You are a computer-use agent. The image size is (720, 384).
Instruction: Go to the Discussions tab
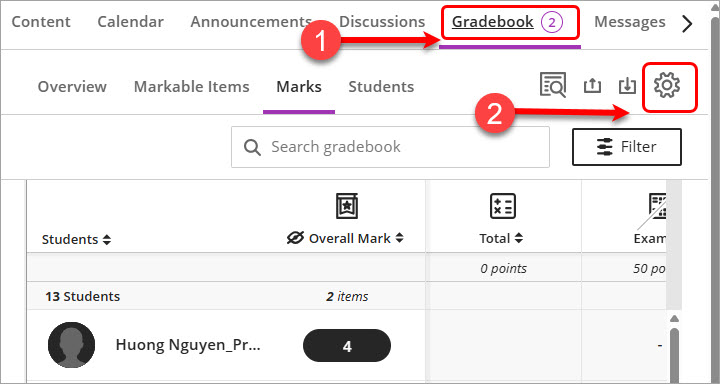(x=382, y=22)
